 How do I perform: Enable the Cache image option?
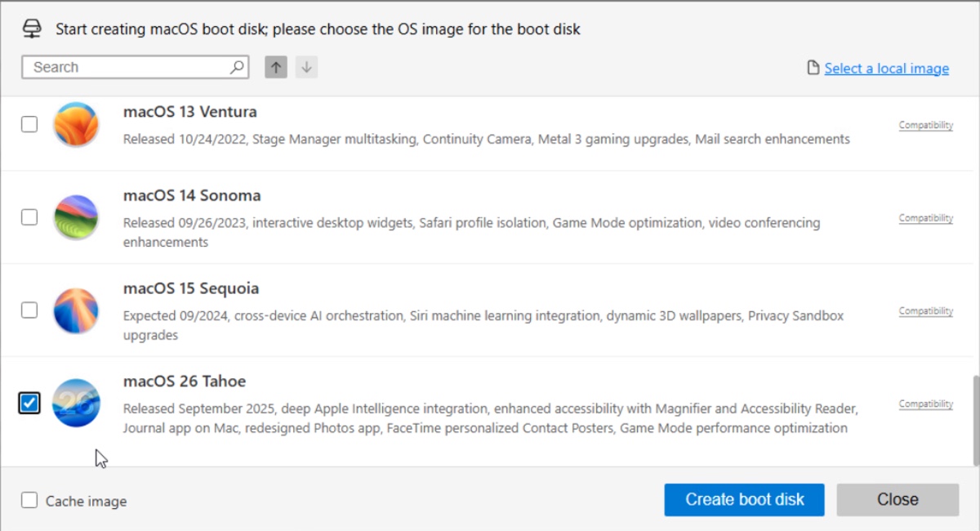pyautogui.click(x=29, y=501)
